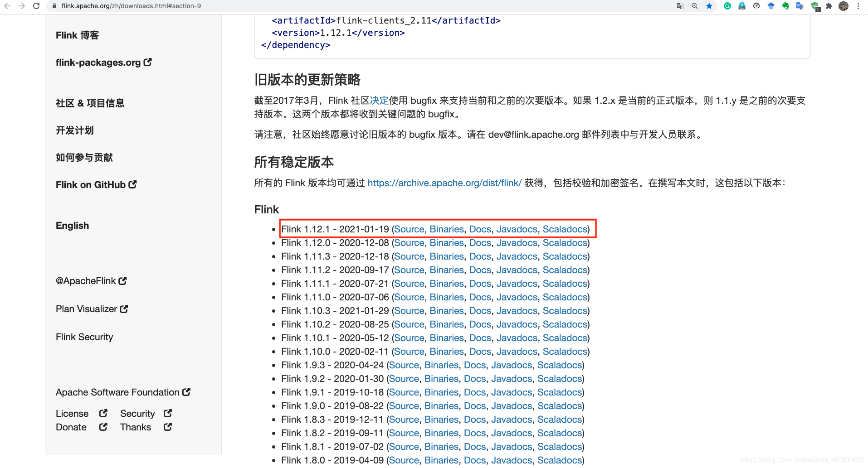The height and width of the screenshot is (468, 868).
Task: Open the @ApacheFlink Twitter link
Action: (86, 281)
